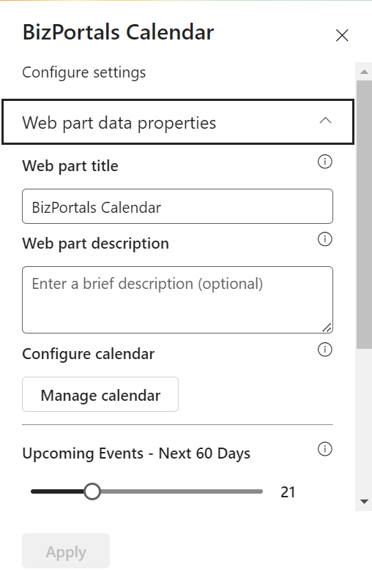
Task: Click the resize grip of description box
Action: 327,328
